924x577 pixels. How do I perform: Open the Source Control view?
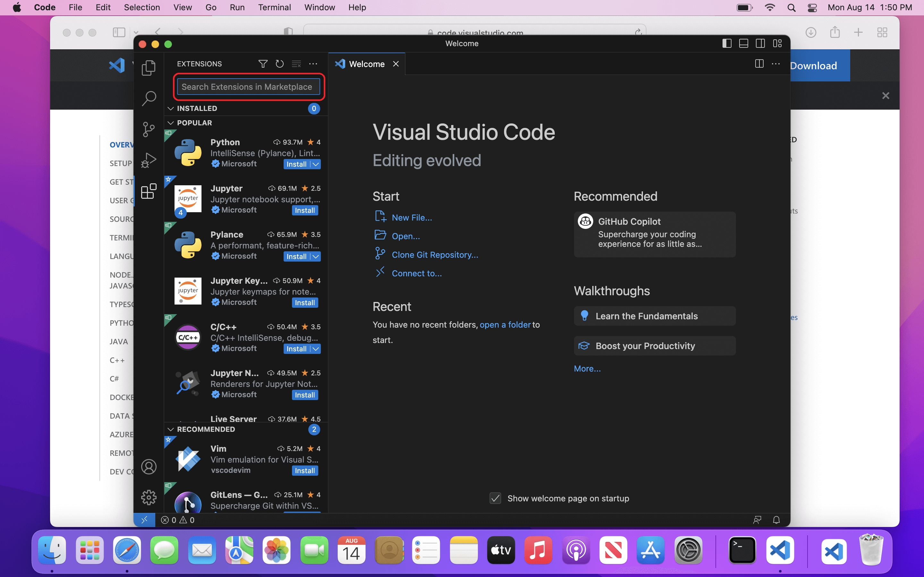149,129
